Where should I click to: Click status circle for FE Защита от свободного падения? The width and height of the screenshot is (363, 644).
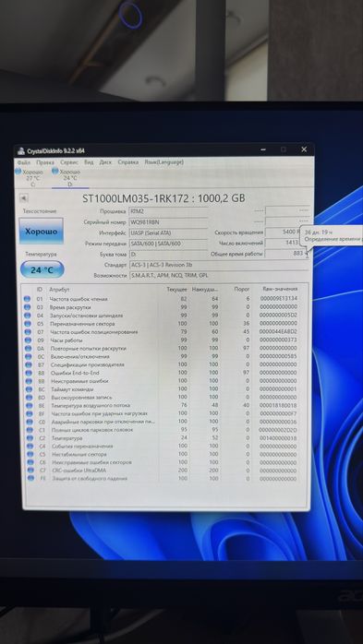[x=31, y=479]
